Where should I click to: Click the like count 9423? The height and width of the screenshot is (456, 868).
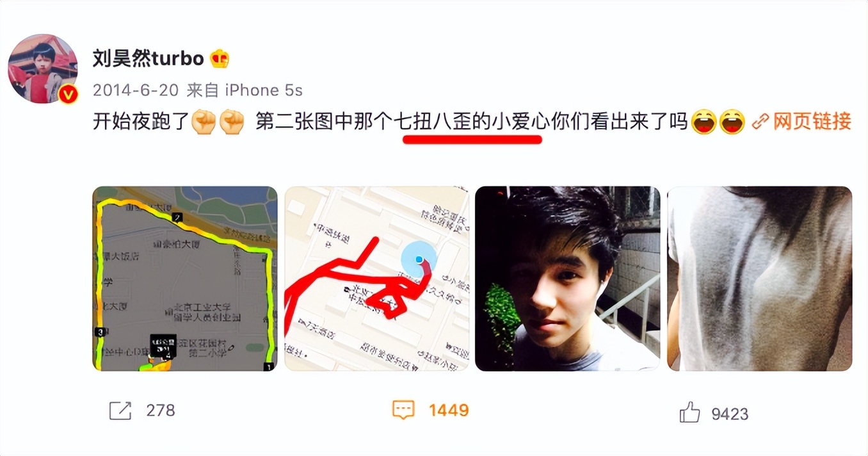pyautogui.click(x=730, y=414)
